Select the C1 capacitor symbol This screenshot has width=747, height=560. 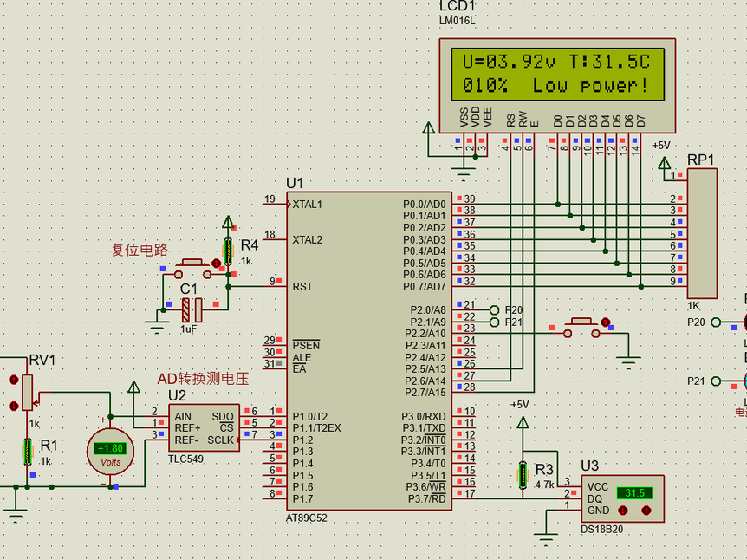tap(192, 310)
